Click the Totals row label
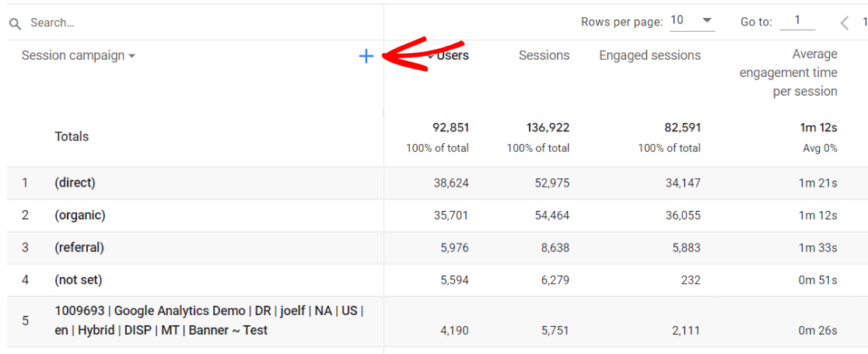The width and height of the screenshot is (868, 354). click(x=72, y=136)
